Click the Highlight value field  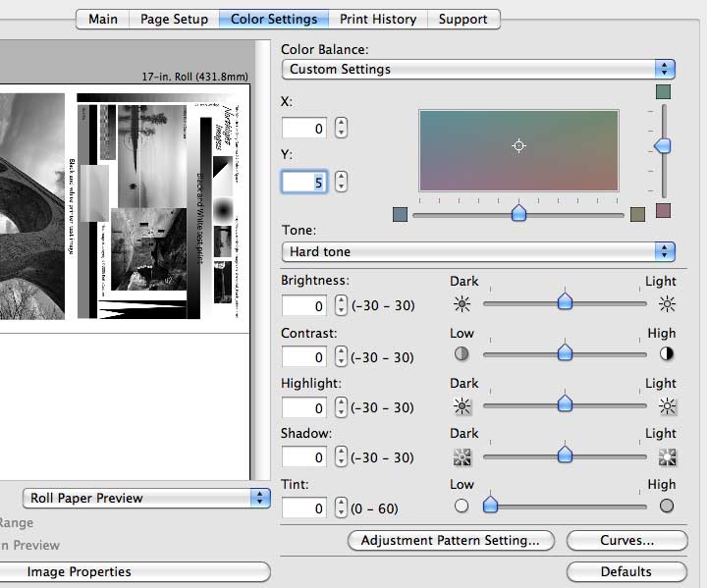pyautogui.click(x=304, y=408)
